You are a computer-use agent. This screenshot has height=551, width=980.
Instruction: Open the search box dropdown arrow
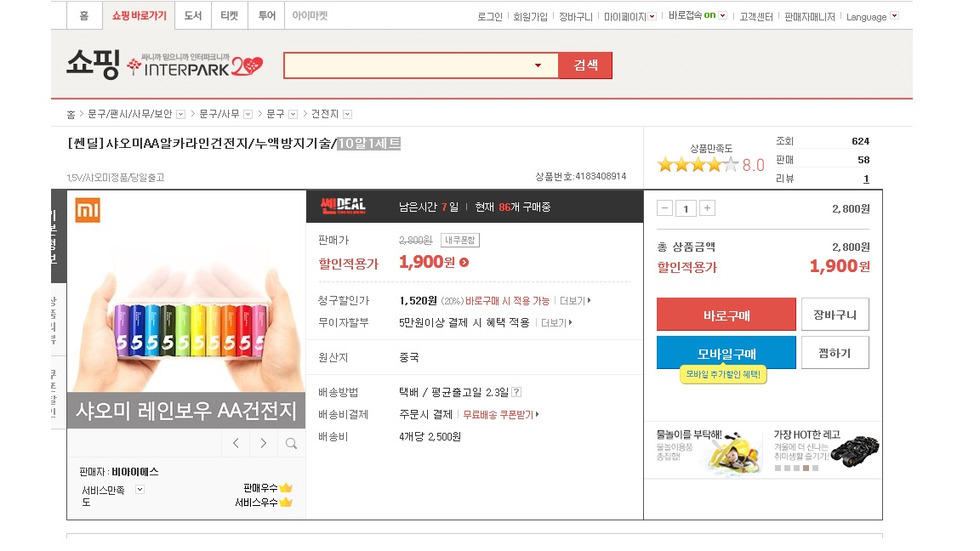coord(538,65)
